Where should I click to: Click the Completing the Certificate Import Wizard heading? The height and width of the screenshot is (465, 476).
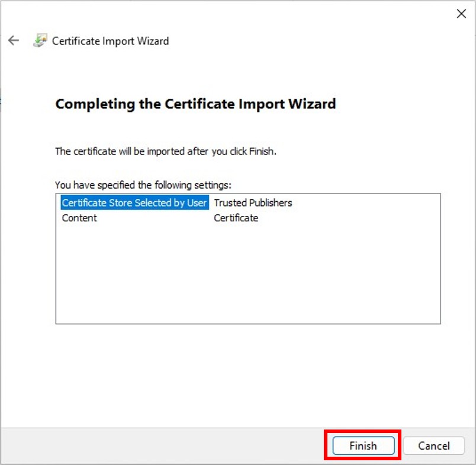click(x=195, y=104)
